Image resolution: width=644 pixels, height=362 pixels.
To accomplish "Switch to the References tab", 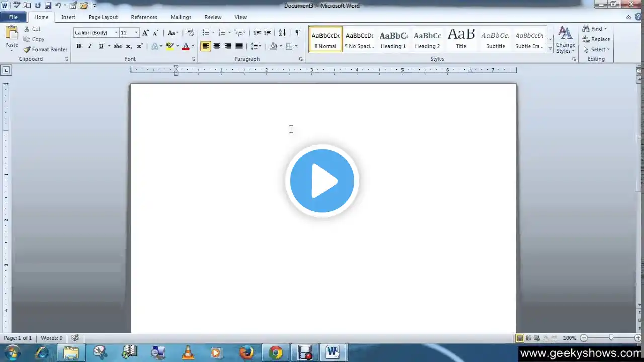I will click(144, 17).
